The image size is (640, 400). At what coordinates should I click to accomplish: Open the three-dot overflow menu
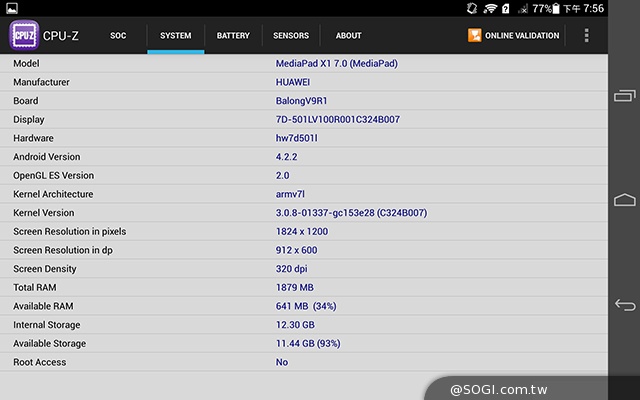coord(587,36)
